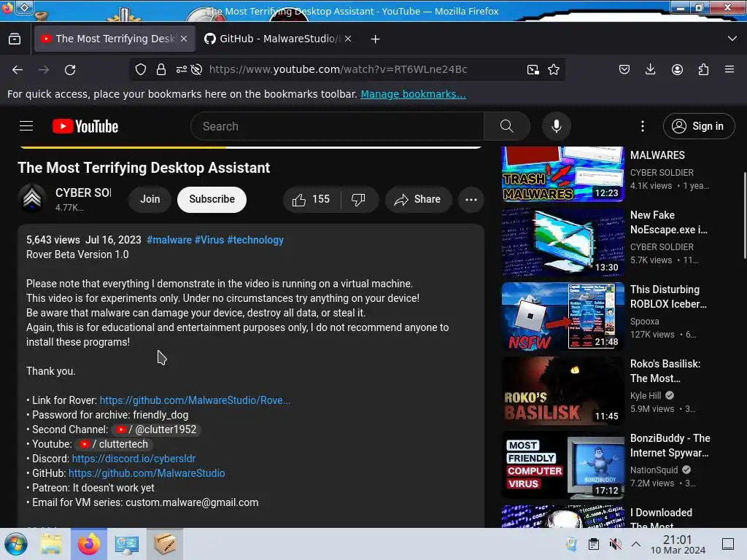Screen dimensions: 747x560
Task: Open picture-in-picture icon in address bar
Action: pos(533,69)
